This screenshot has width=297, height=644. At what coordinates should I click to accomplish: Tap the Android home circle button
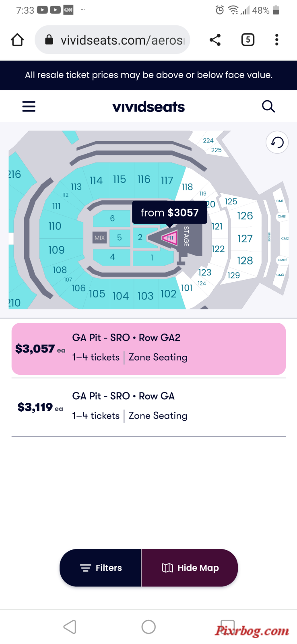coord(148,627)
